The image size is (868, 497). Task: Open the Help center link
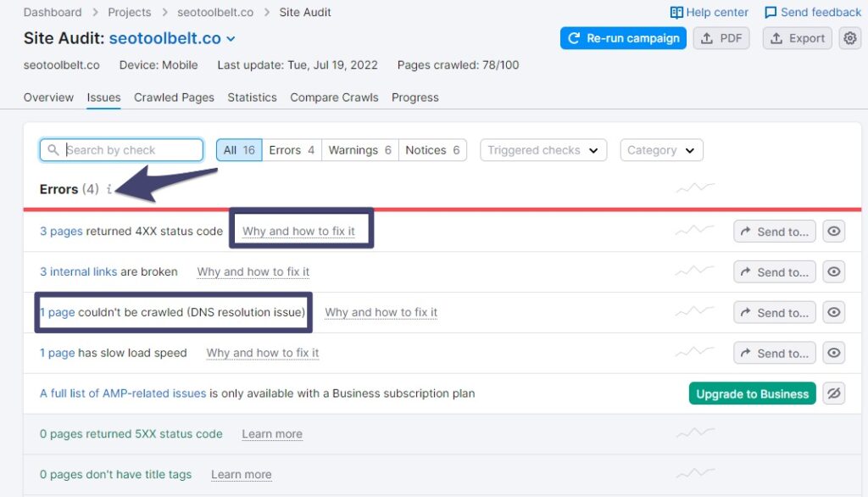(709, 12)
